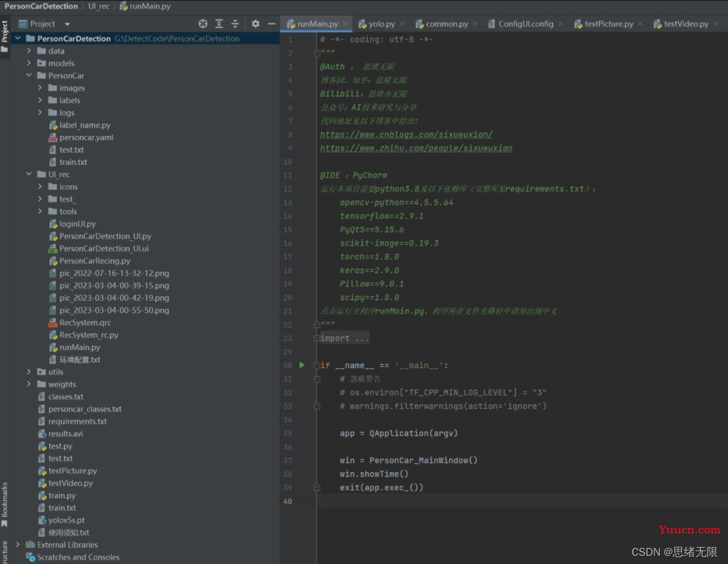Image resolution: width=728 pixels, height=564 pixels.
Task: Expand the tools folder
Action: [x=40, y=211]
